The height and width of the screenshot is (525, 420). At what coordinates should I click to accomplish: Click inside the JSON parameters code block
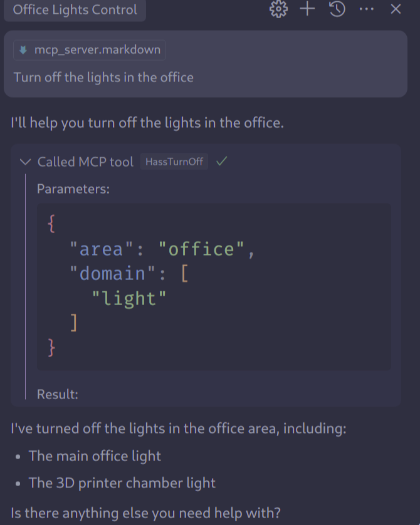click(x=213, y=285)
